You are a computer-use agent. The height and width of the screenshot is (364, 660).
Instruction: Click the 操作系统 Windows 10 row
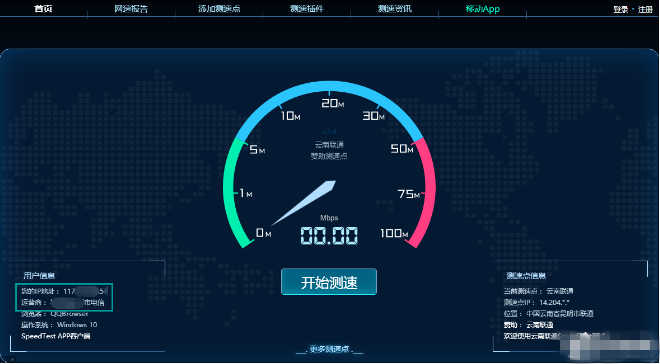point(59,325)
